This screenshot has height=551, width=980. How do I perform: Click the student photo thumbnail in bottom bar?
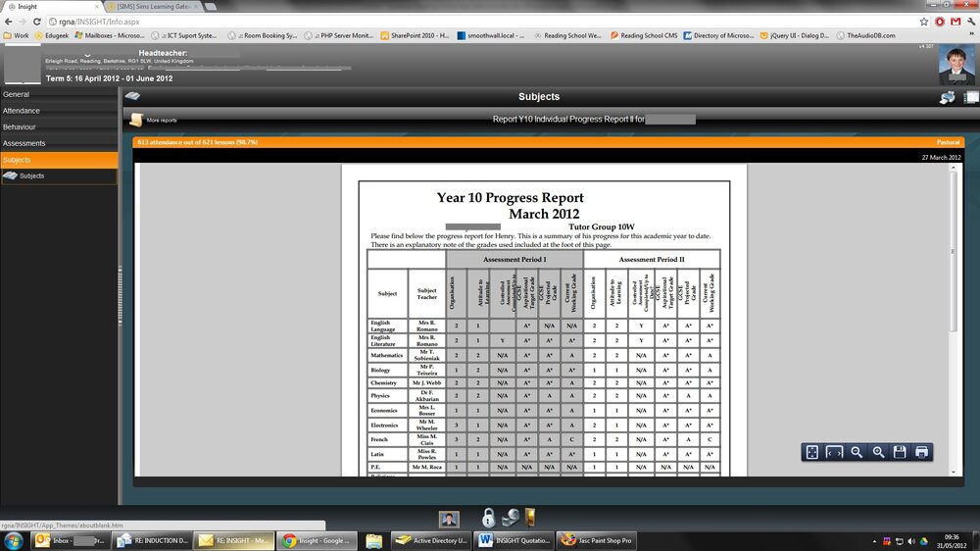pyautogui.click(x=449, y=519)
